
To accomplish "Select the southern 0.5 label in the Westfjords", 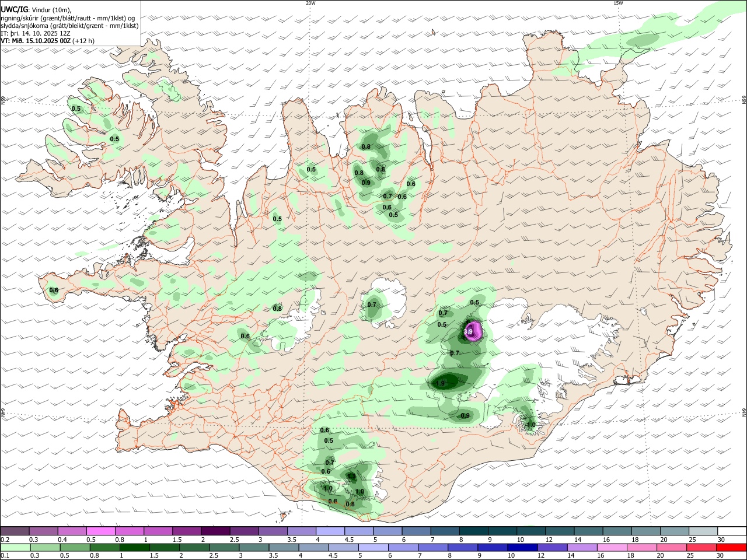I will 114,139.
